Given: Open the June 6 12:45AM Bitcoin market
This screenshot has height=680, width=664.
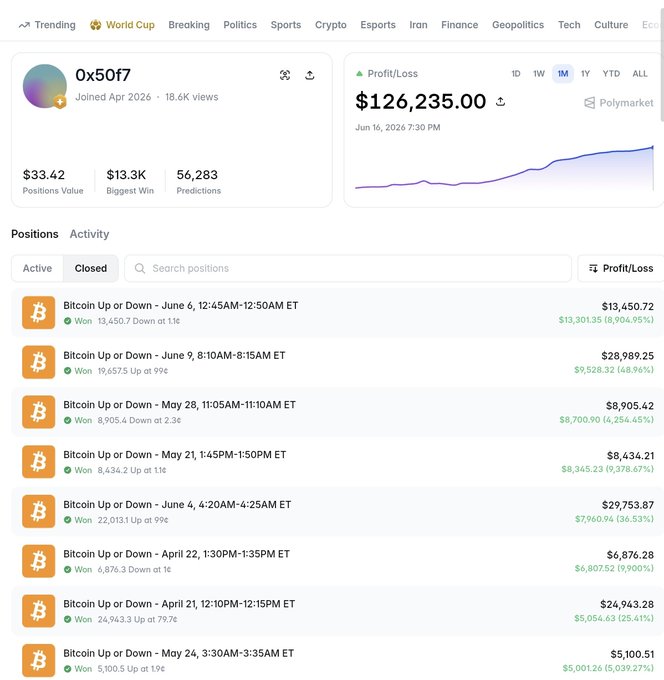Looking at the screenshot, I should pos(181,305).
